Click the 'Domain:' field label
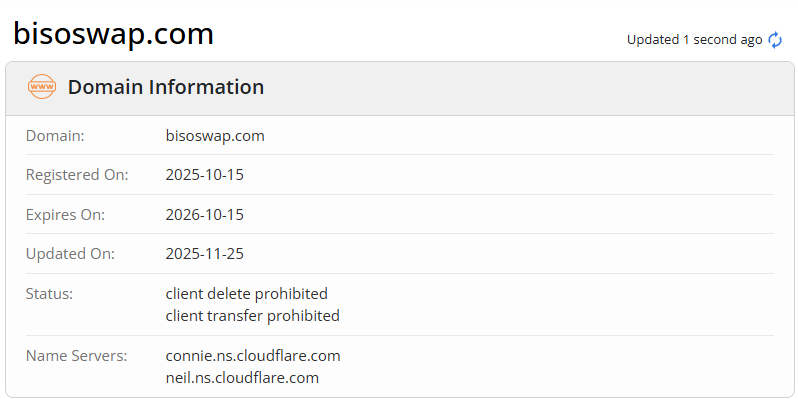 coord(55,136)
